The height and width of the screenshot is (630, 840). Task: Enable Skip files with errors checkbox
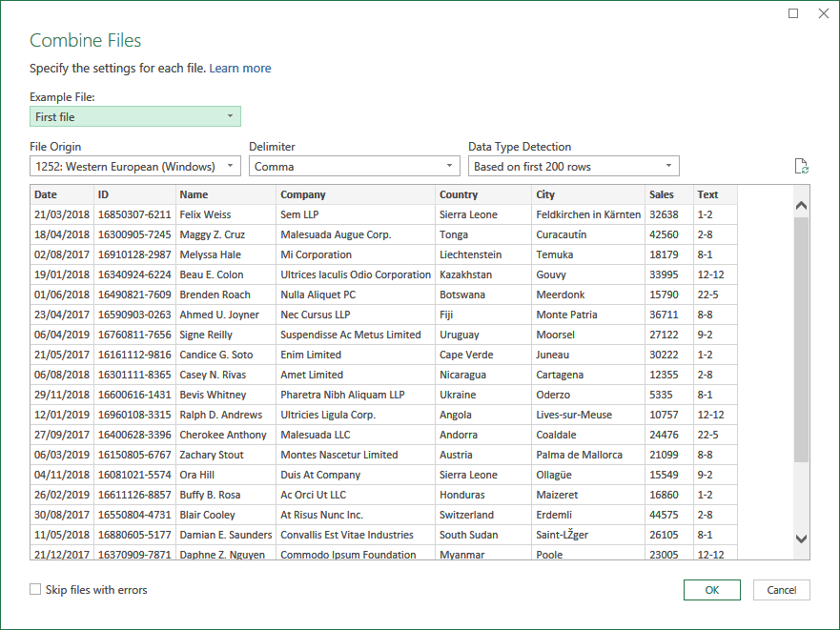tap(35, 589)
